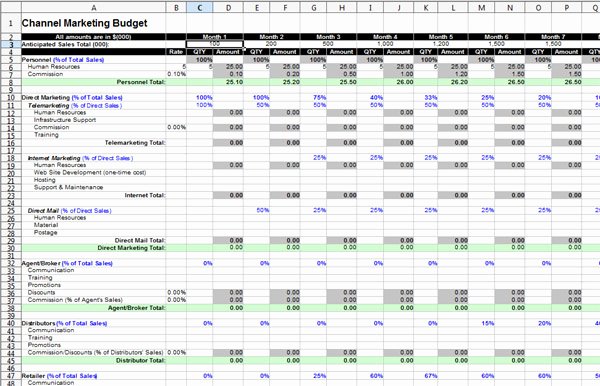600x386 pixels.
Task: Select the Distributor Total label
Action: [140, 361]
